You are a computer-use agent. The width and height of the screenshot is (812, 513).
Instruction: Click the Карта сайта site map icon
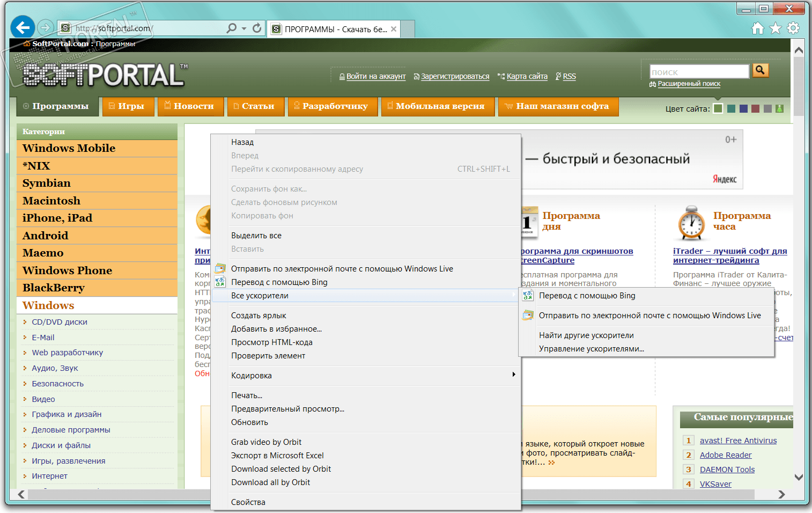click(501, 77)
